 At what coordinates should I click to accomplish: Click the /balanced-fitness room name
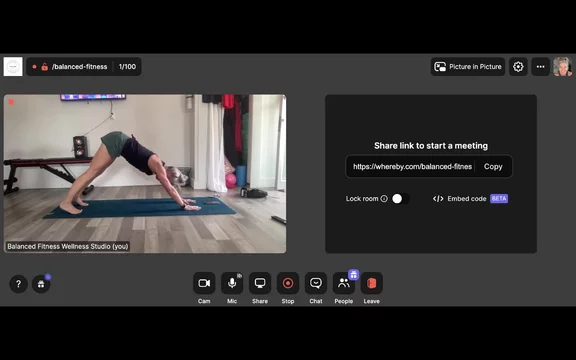click(80, 66)
